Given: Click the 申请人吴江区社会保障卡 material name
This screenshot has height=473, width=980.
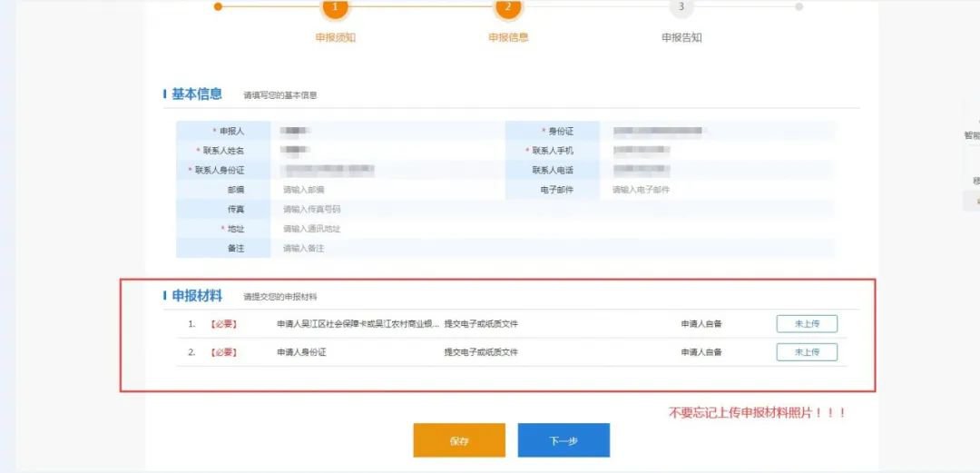Looking at the screenshot, I should 358,324.
